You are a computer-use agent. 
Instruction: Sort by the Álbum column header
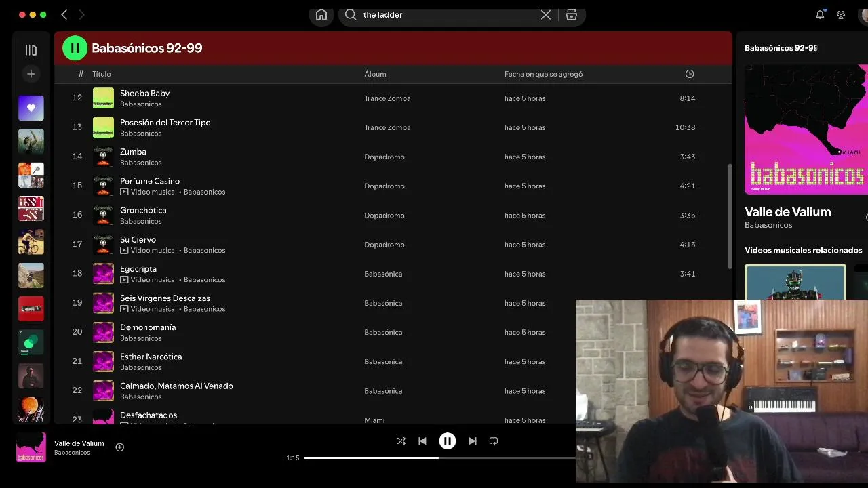point(375,74)
